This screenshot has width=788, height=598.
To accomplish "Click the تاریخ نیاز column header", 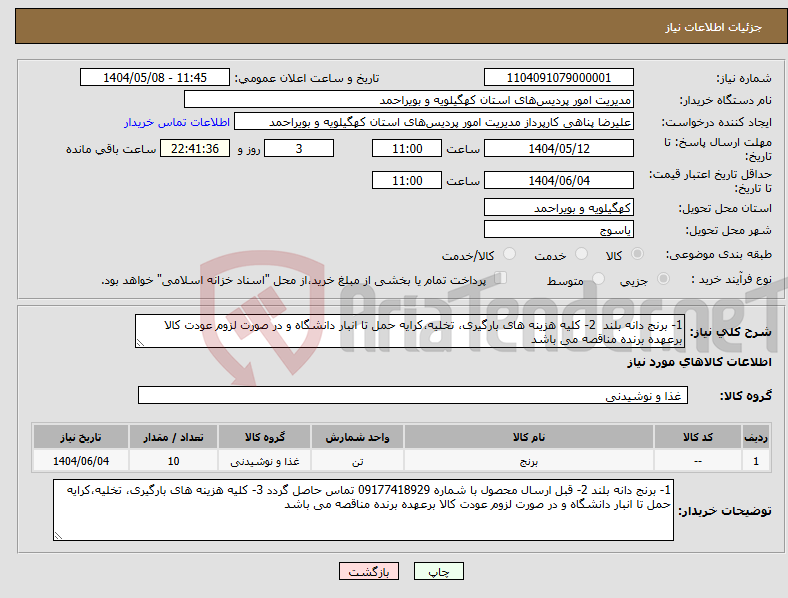I will (x=81, y=437).
